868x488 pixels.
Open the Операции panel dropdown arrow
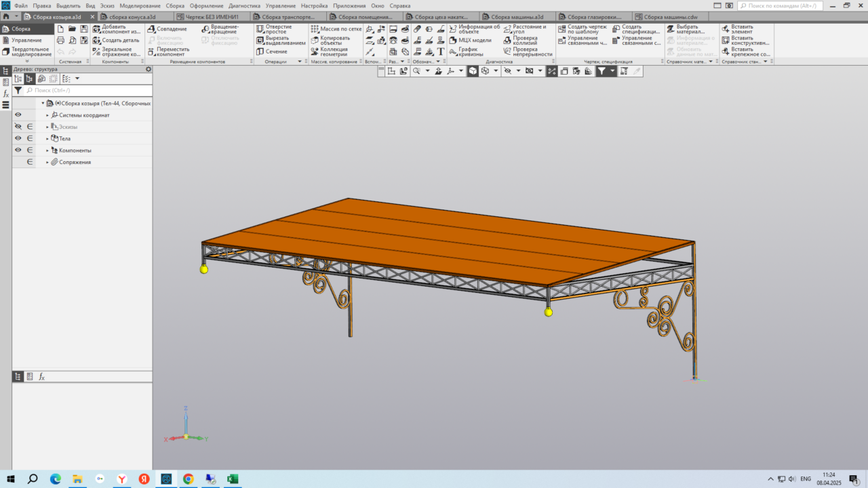point(301,62)
